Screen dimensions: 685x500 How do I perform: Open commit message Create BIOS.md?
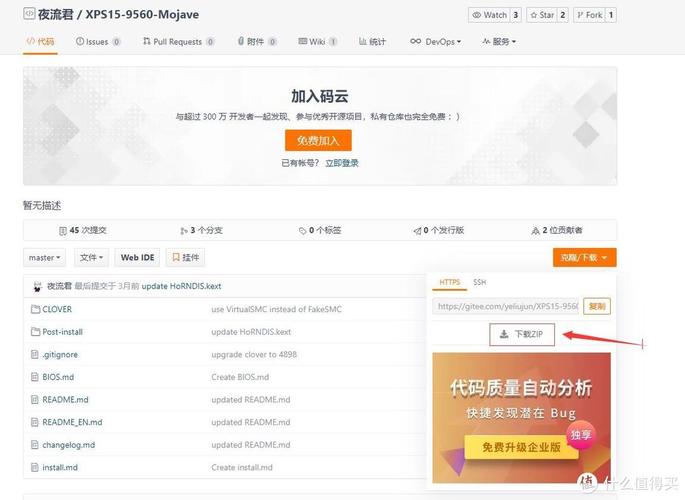[240, 377]
